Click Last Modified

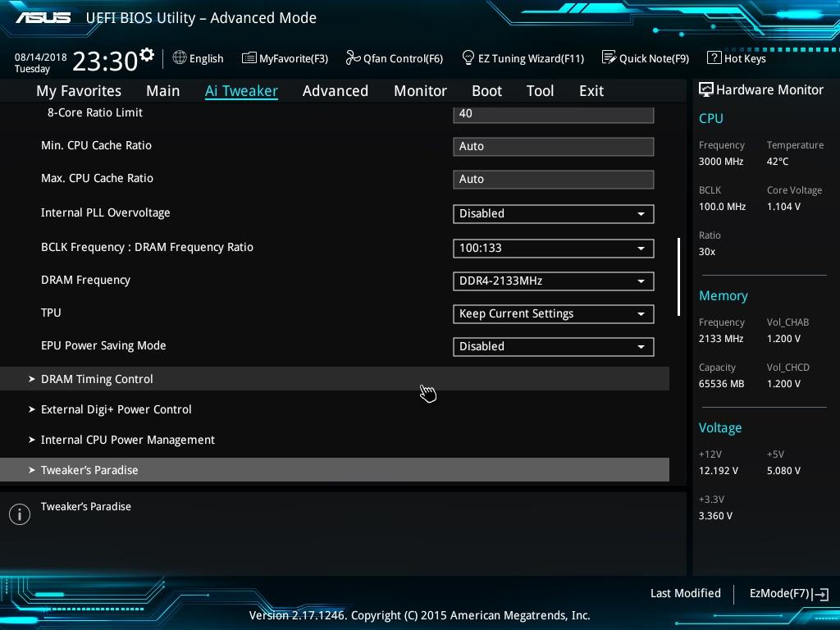coord(685,594)
